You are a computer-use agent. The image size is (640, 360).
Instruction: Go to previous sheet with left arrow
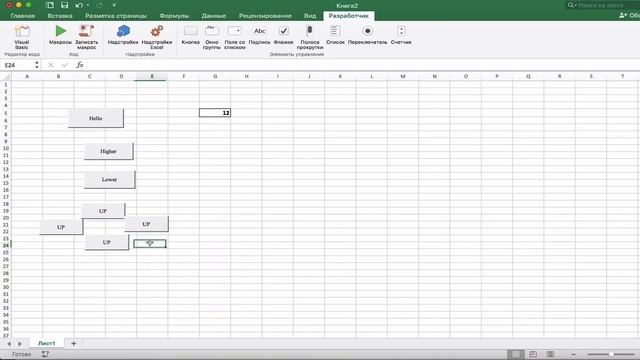click(x=9, y=344)
